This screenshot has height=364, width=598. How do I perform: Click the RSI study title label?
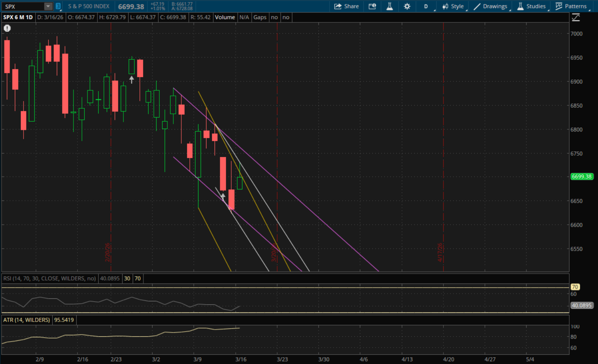coord(50,278)
